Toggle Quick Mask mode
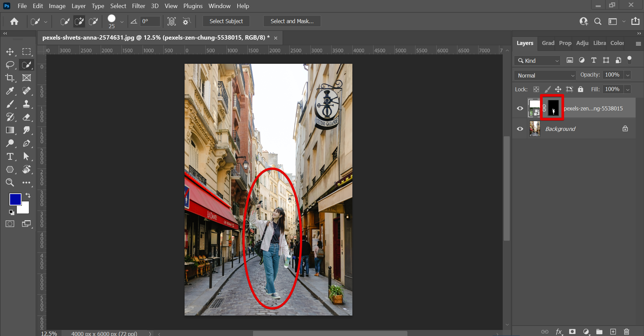 10,224
